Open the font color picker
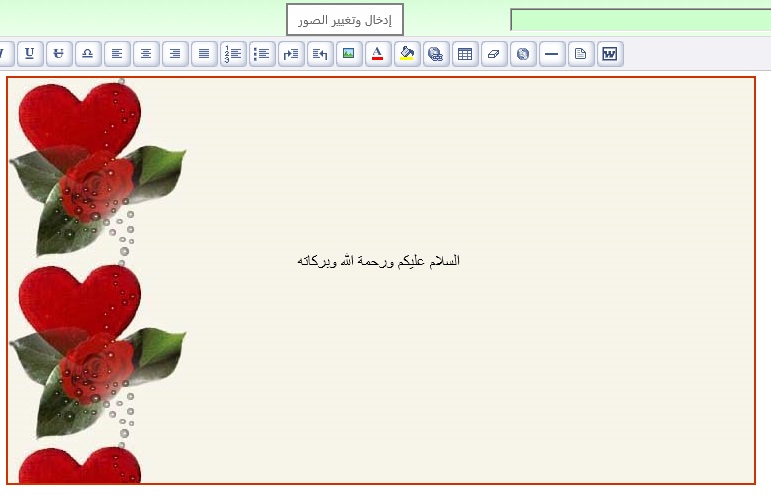 (378, 54)
